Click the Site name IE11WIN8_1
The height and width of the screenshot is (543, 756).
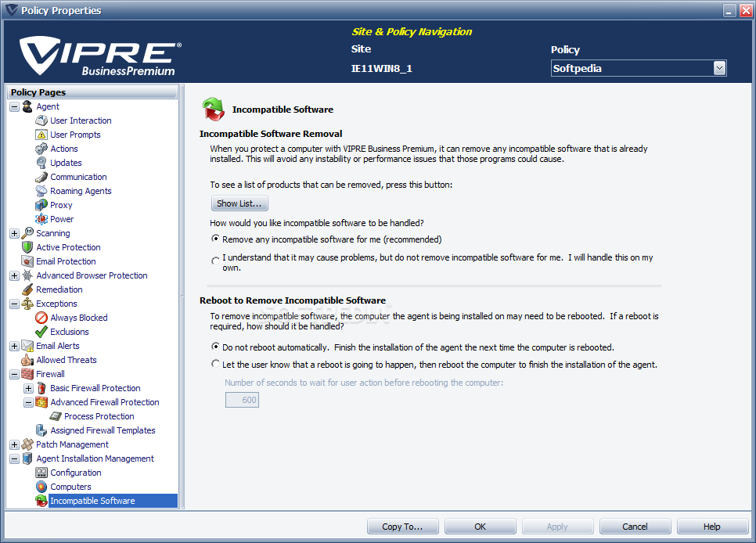[x=381, y=69]
